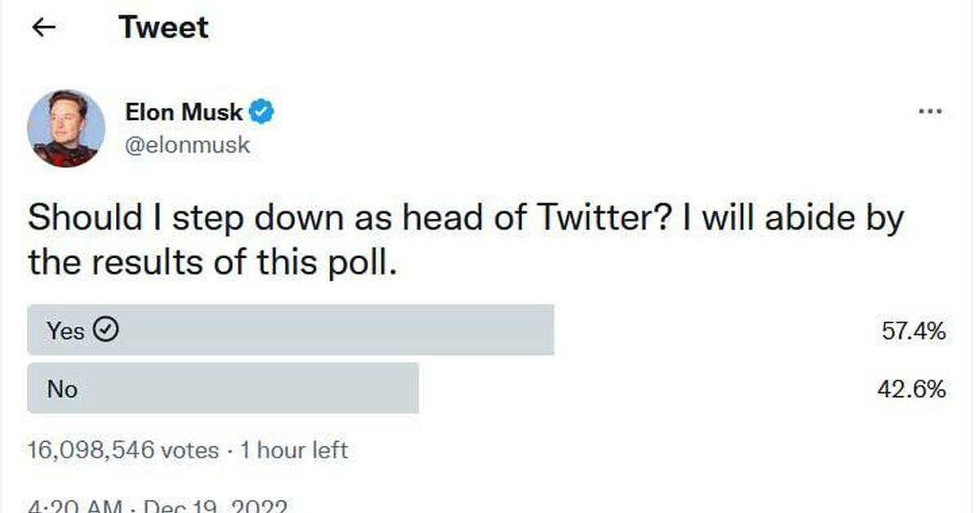Open the three-dot more options menu

(x=930, y=113)
